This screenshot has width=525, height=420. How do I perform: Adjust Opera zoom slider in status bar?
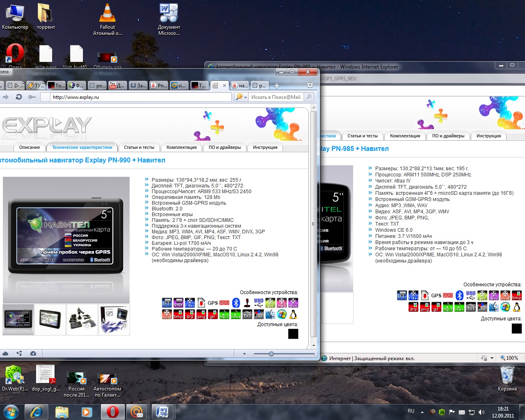(x=271, y=354)
